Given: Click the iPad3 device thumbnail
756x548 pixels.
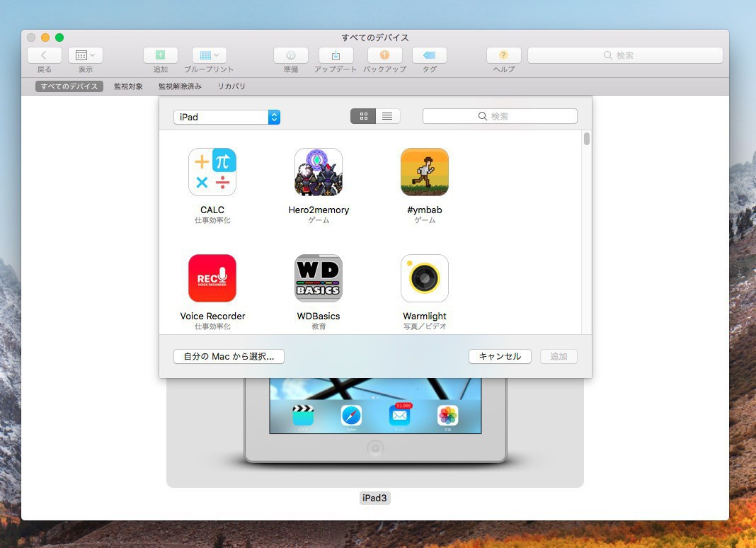Looking at the screenshot, I should coord(375,432).
